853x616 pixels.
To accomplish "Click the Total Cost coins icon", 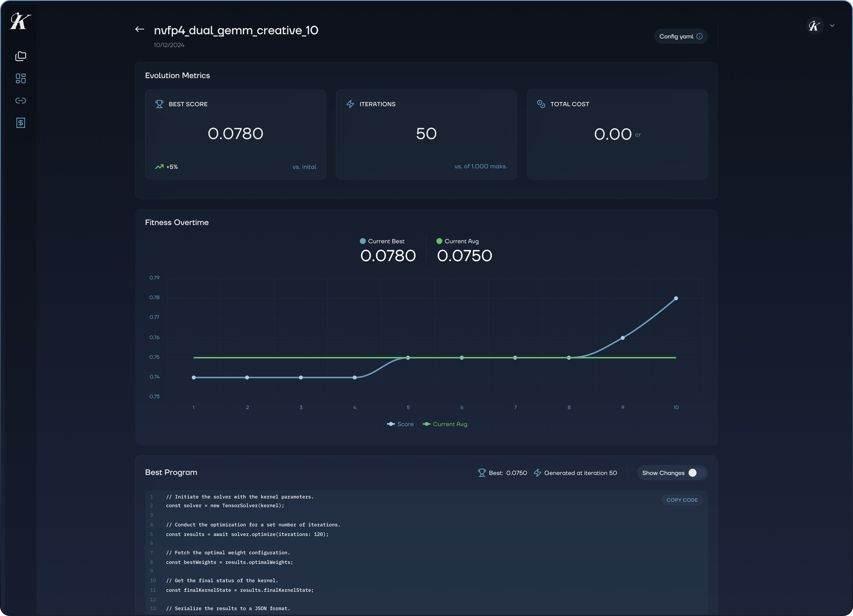I will pos(541,104).
